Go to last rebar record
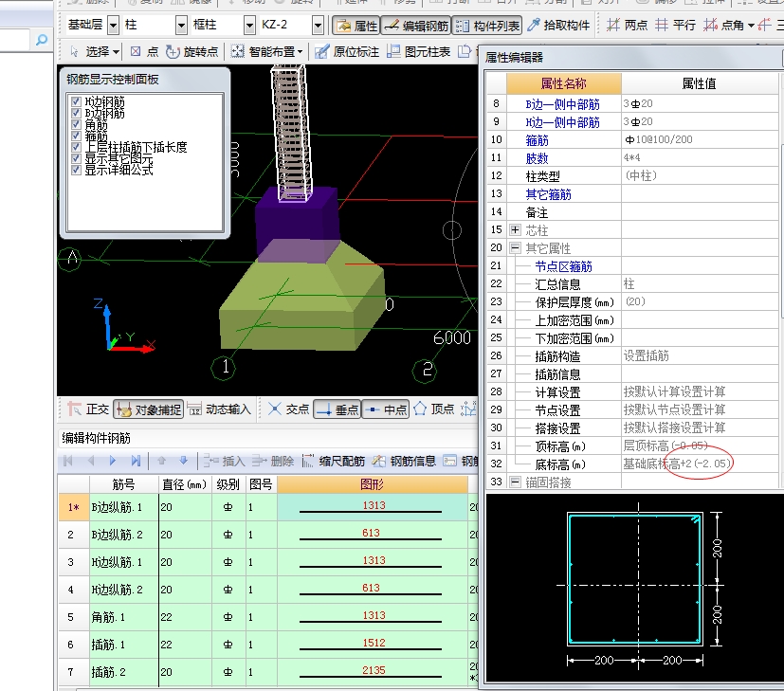The image size is (784, 691). [x=136, y=461]
